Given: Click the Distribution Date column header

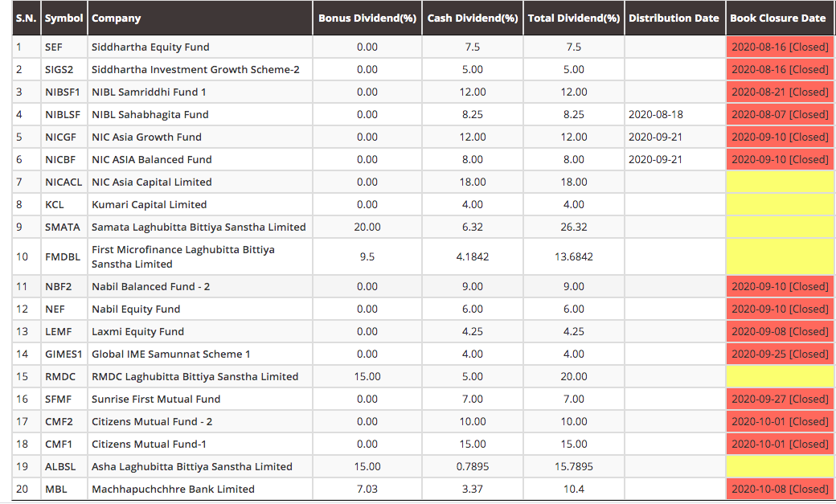Looking at the screenshot, I should tap(674, 18).
